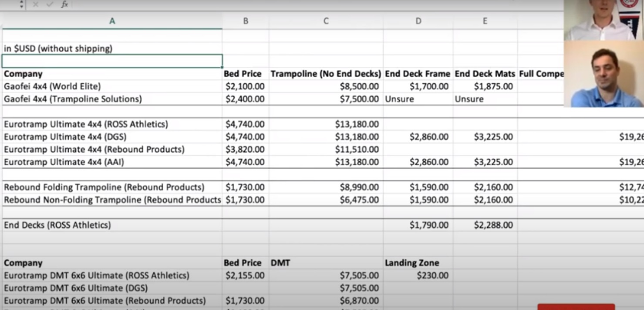Select the $8,990.00 trampoline price cell

[326, 187]
